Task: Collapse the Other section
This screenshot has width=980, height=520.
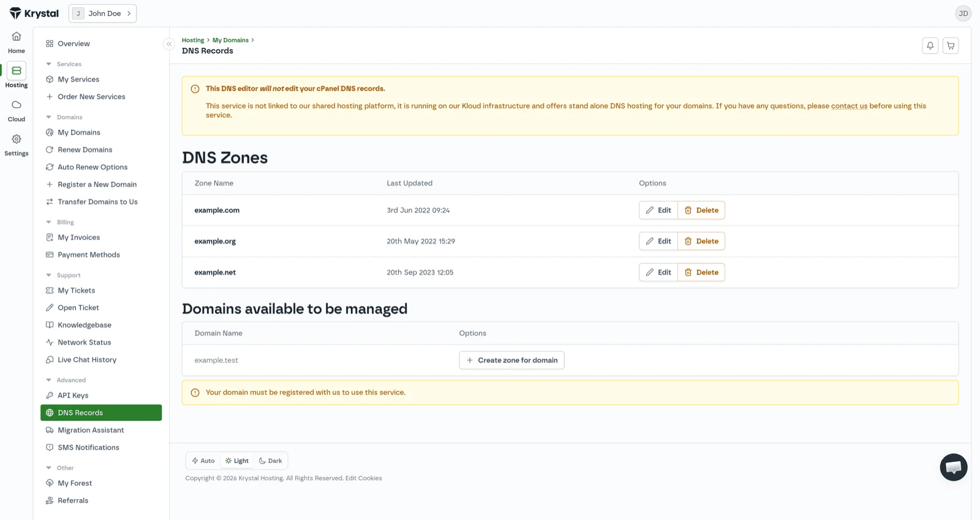Action: tap(60, 468)
